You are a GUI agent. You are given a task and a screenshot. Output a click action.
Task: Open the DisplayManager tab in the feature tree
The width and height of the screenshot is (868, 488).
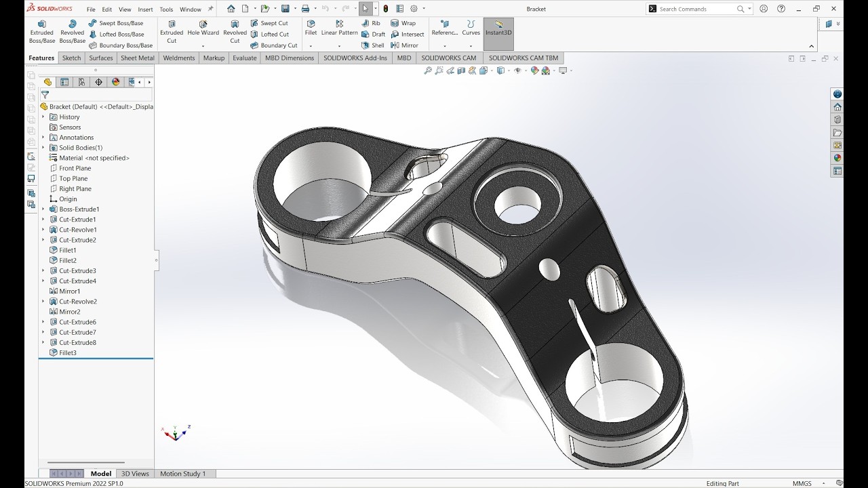coord(115,82)
